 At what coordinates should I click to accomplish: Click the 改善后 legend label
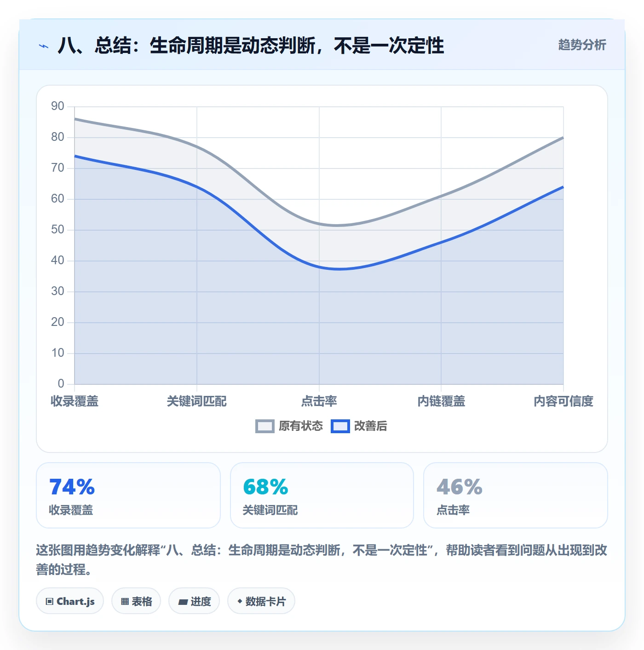[370, 426]
